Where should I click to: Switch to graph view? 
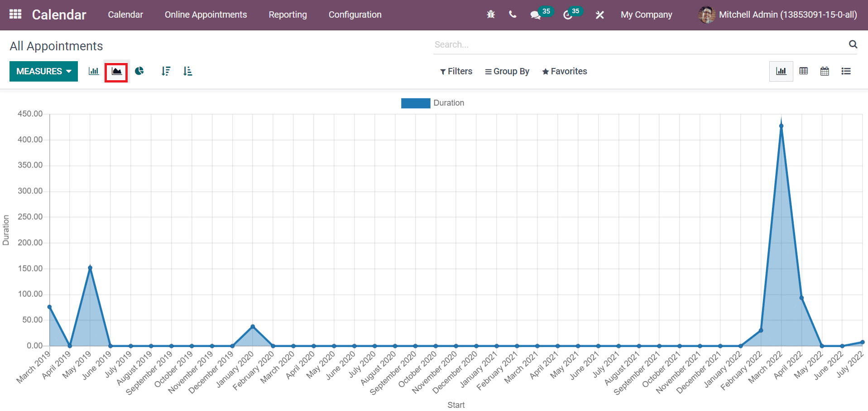[781, 71]
